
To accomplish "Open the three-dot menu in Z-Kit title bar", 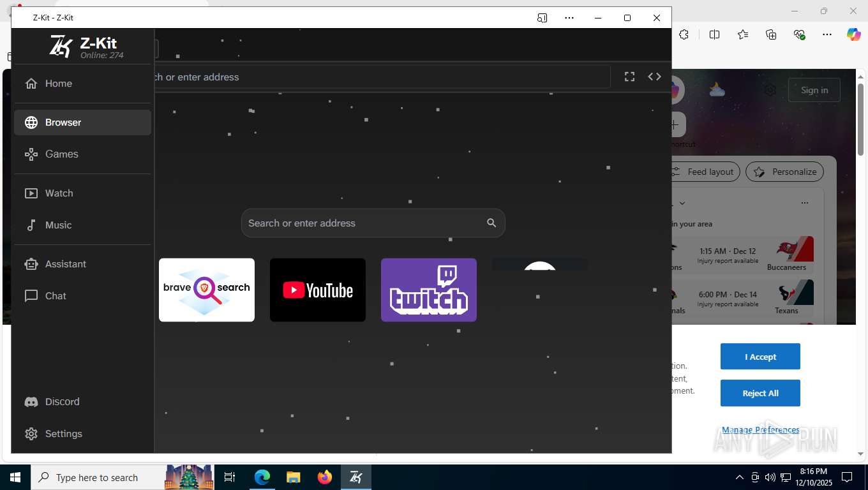I will 569,18.
